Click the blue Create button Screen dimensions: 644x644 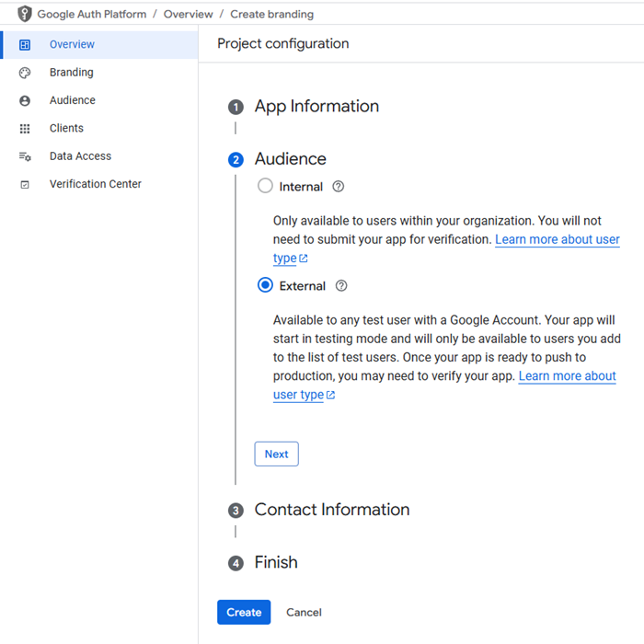click(244, 612)
